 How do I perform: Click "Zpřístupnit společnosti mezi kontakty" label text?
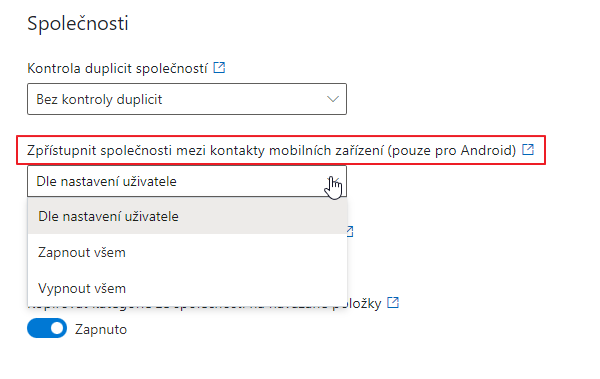[146, 150]
